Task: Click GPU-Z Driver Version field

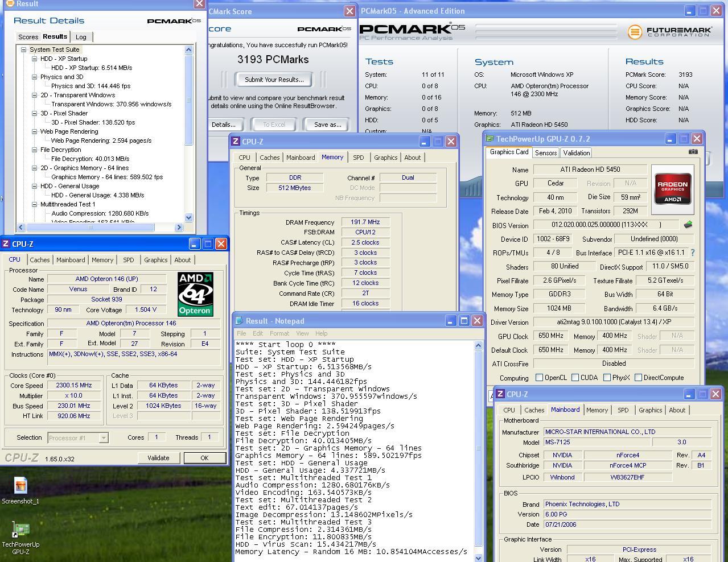Action: (x=614, y=322)
